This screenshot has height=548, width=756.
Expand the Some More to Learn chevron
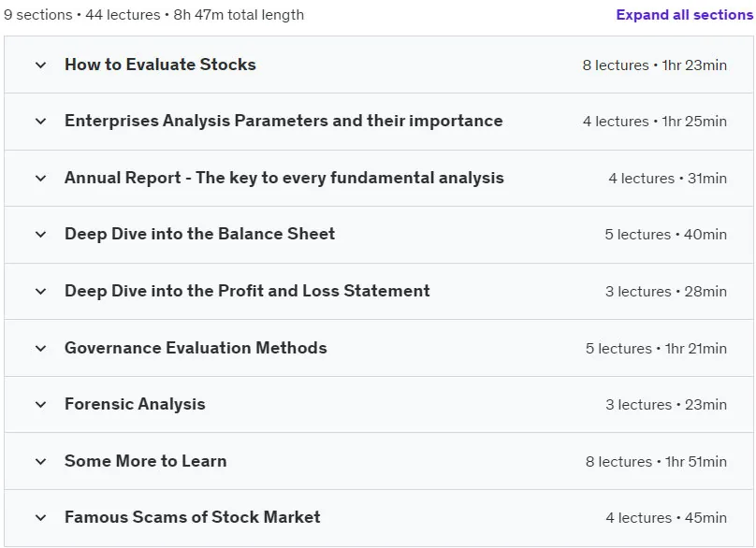click(x=41, y=462)
